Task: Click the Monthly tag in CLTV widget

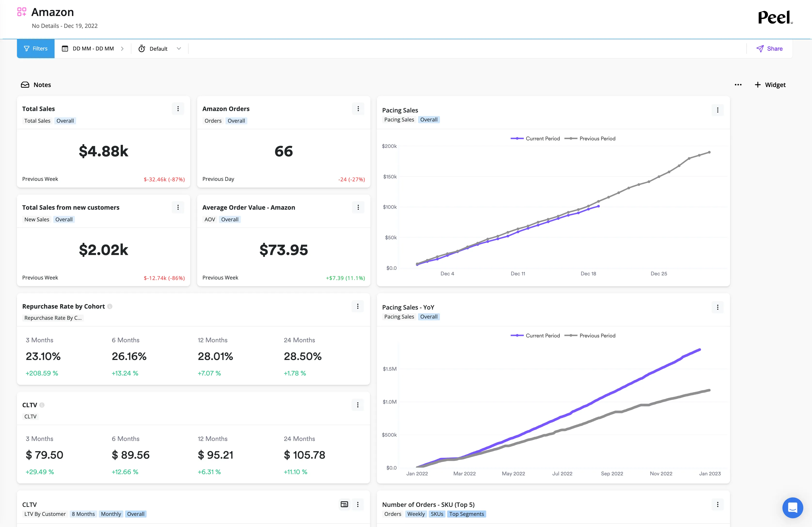Action: [x=111, y=514]
